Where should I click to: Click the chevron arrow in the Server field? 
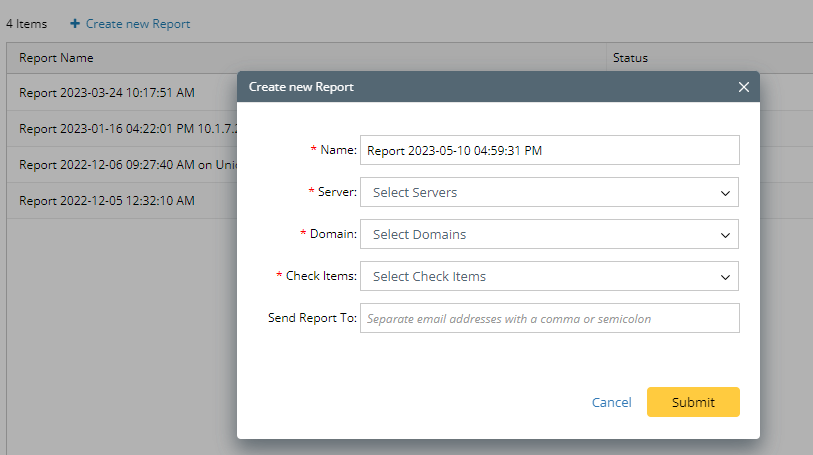coord(725,192)
